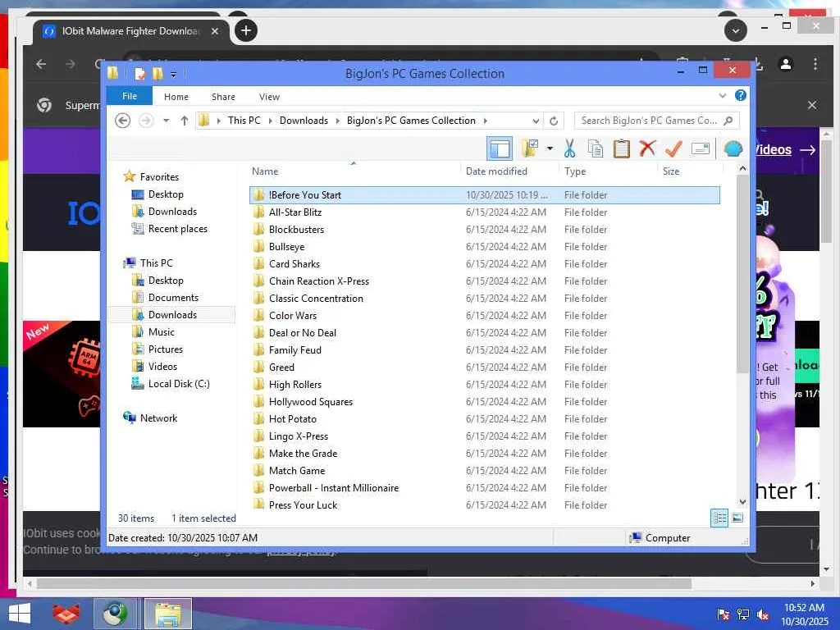Select Favorites in the navigation pane
The image size is (840, 630).
coord(159,177)
